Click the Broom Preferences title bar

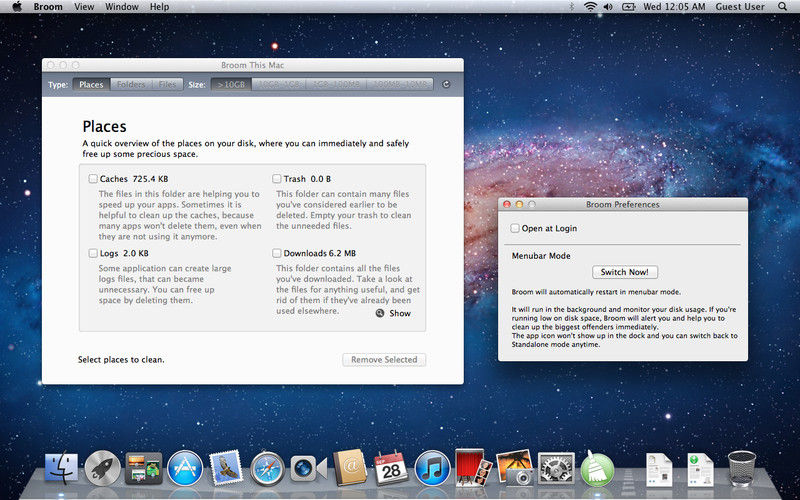pyautogui.click(x=622, y=204)
